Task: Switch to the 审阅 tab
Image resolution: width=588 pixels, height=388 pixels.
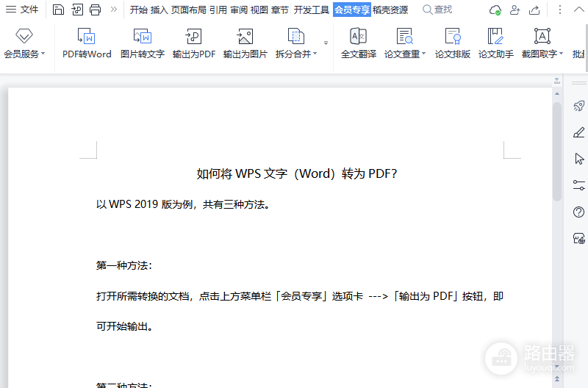Action: point(238,10)
